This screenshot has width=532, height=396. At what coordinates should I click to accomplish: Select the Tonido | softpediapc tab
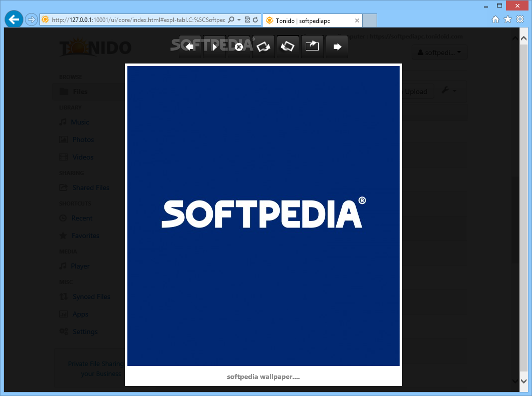(x=312, y=20)
